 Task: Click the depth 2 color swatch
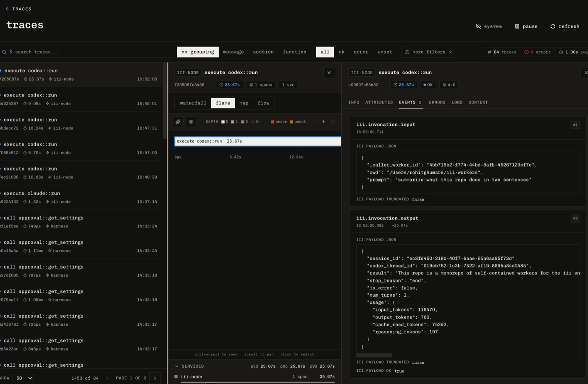[243, 122]
